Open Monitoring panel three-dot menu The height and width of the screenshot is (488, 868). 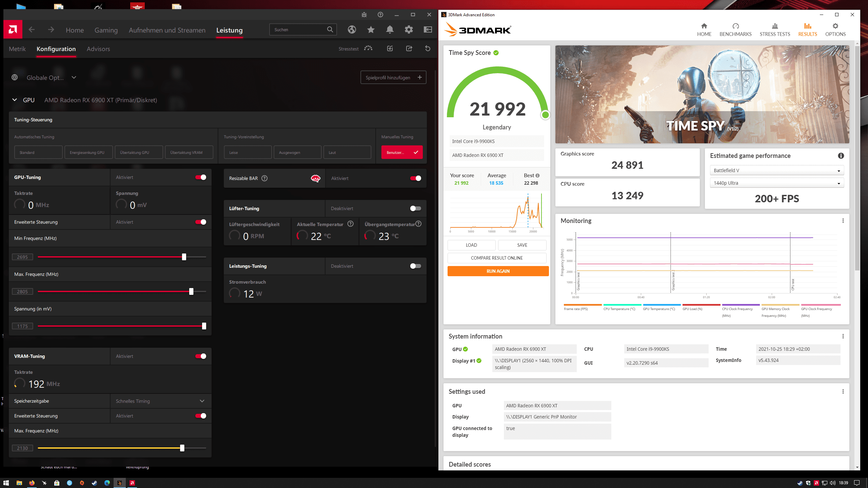843,221
